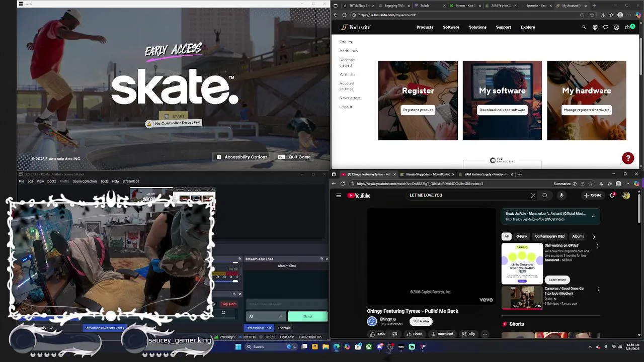
Task: Subscribe to Chingy channel
Action: coord(421,321)
